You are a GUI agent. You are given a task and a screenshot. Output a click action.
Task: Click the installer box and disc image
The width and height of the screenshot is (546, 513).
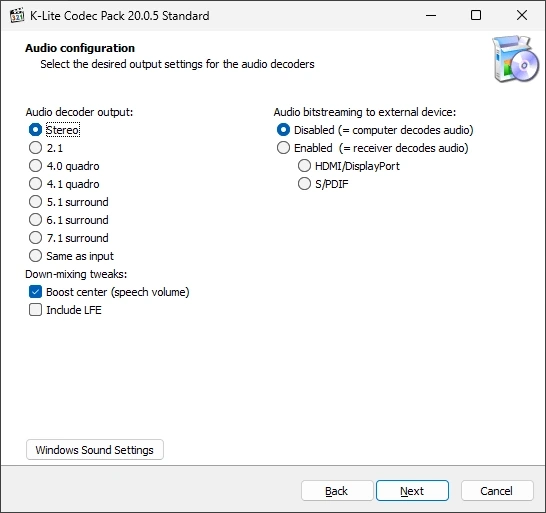tap(516, 59)
